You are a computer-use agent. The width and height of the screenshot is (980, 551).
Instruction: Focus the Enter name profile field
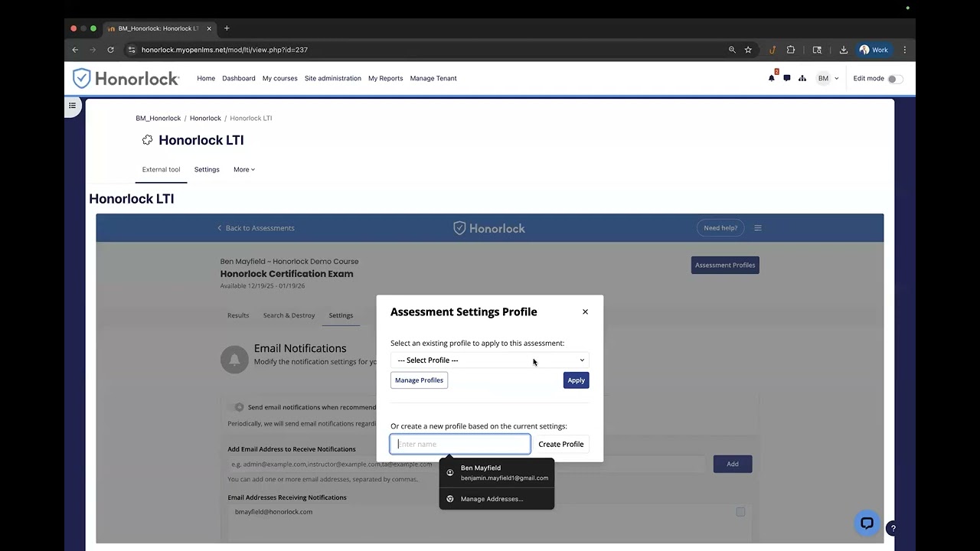click(x=460, y=444)
